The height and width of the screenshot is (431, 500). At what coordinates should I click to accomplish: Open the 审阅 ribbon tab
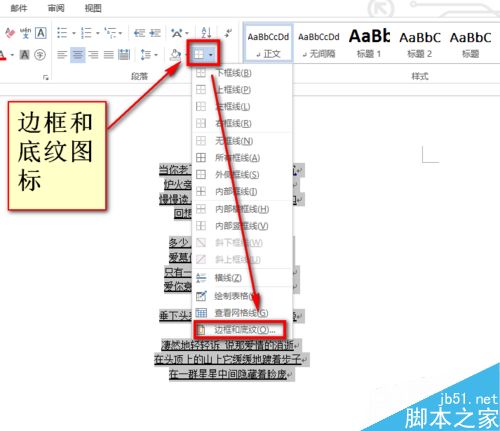[x=56, y=8]
